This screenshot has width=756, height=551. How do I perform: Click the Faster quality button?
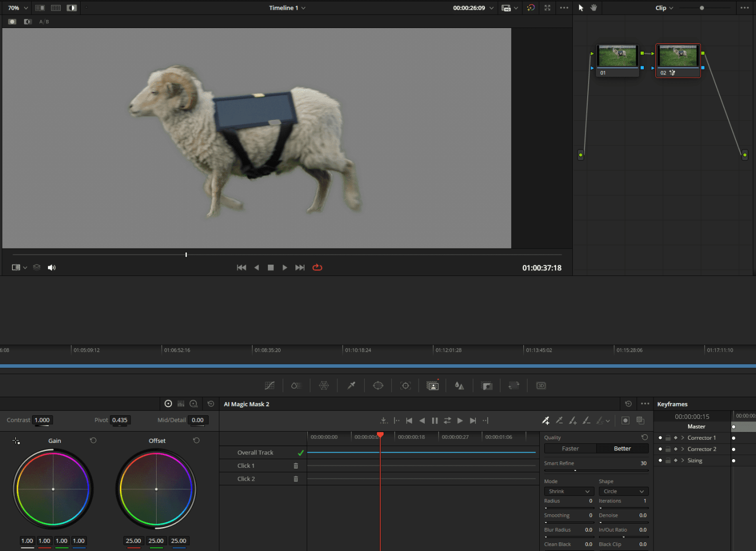570,448
